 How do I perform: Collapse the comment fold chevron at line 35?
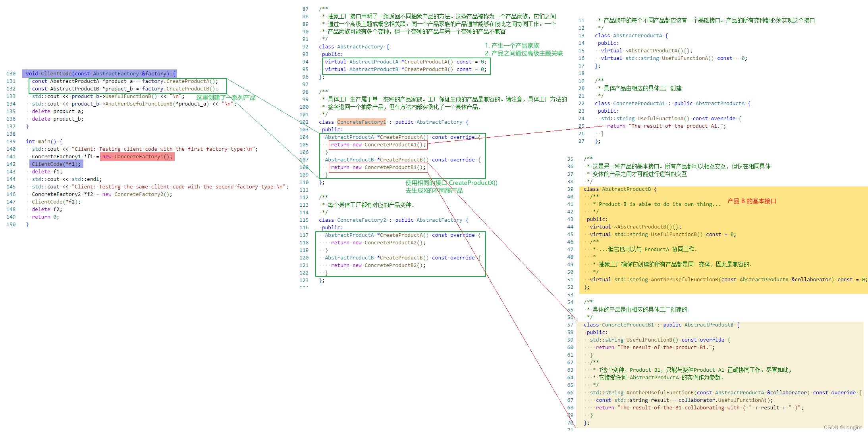(580, 159)
